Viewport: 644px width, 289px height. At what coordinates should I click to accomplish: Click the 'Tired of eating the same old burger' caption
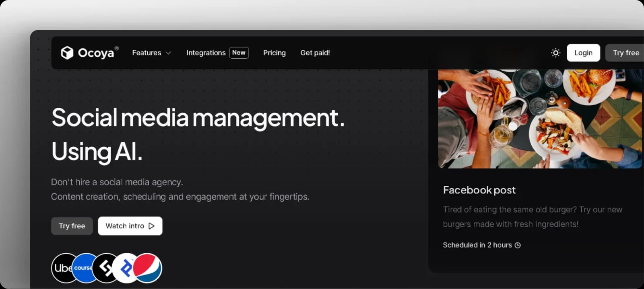coord(533,217)
